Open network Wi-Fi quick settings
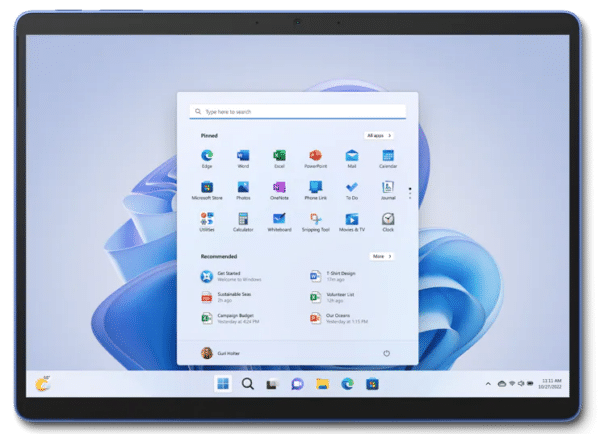 512,383
